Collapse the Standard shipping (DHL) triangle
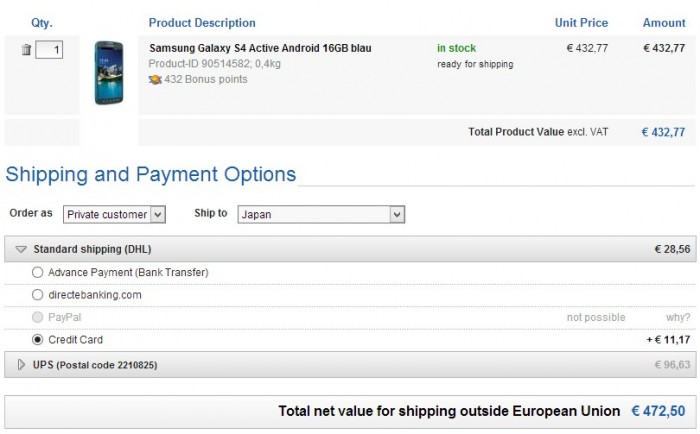Image resolution: width=700 pixels, height=434 pixels. click(x=20, y=249)
